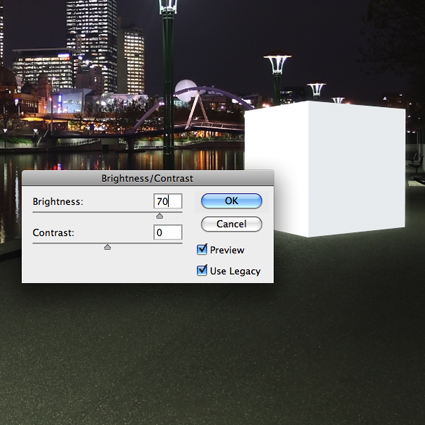This screenshot has width=425, height=425.
Task: Click the Cancel button in the dialog
Action: click(231, 224)
